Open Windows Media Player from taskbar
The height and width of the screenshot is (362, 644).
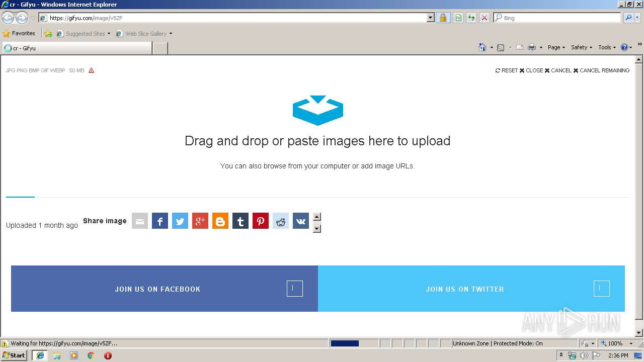click(x=74, y=355)
